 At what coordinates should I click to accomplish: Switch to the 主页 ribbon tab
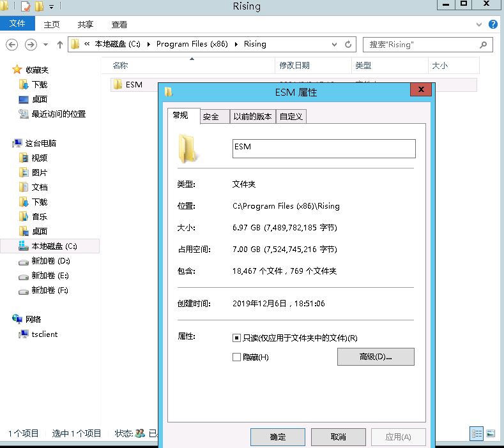(x=52, y=24)
